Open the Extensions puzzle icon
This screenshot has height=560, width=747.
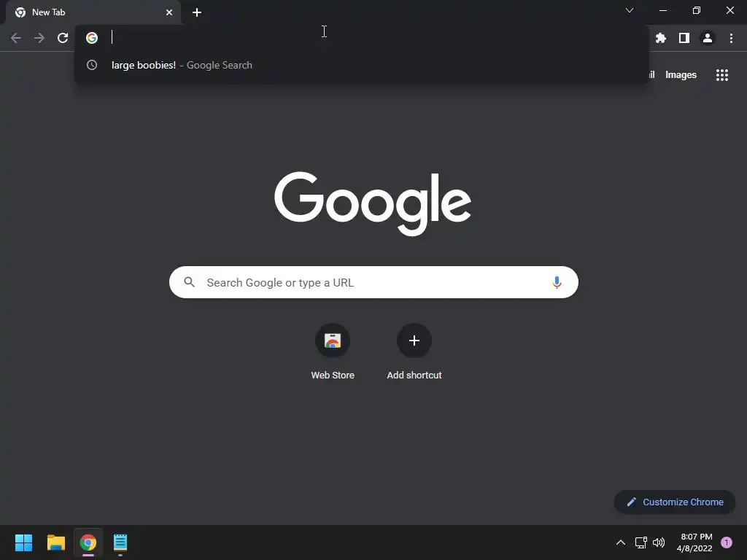tap(660, 38)
